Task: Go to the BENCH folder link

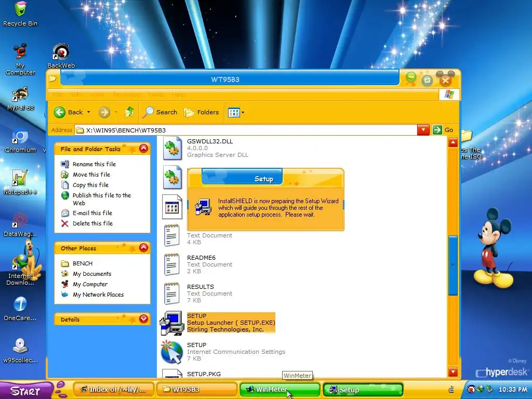Action: (83, 263)
